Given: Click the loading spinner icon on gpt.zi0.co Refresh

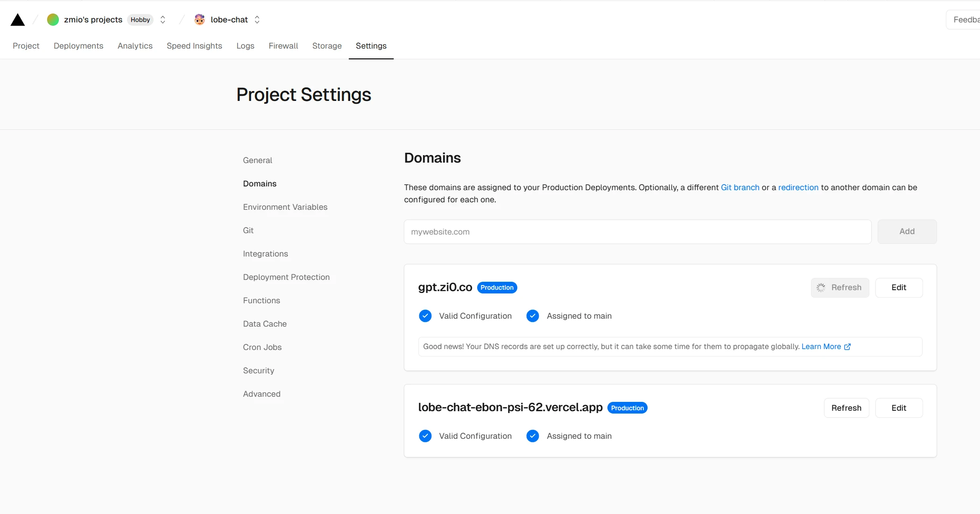Looking at the screenshot, I should 821,288.
